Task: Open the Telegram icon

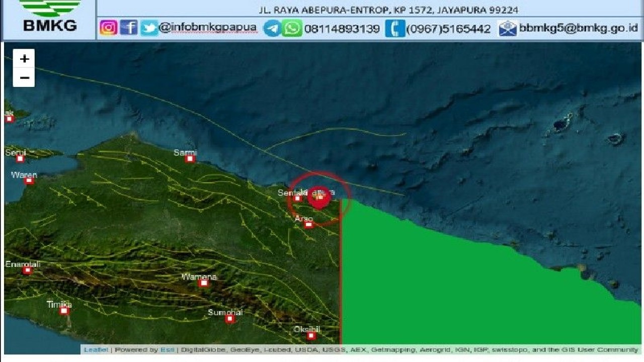Action: pos(272,28)
